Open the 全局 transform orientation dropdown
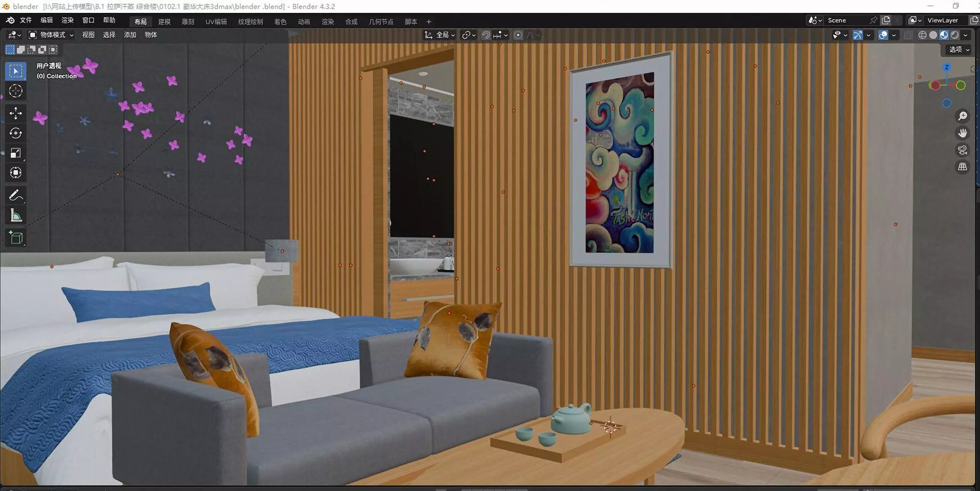The width and height of the screenshot is (980, 491). click(439, 35)
